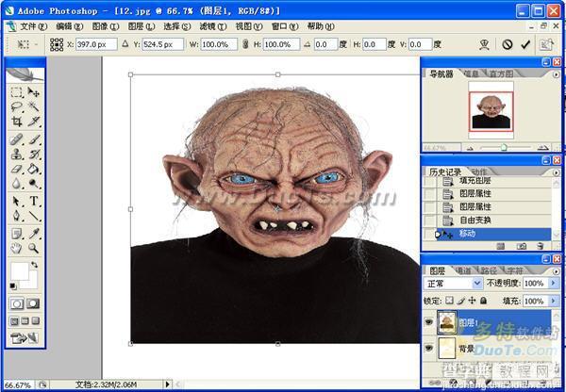The height and width of the screenshot is (392, 566).
Task: Select the 填充图层 history state
Action: pyautogui.click(x=488, y=181)
